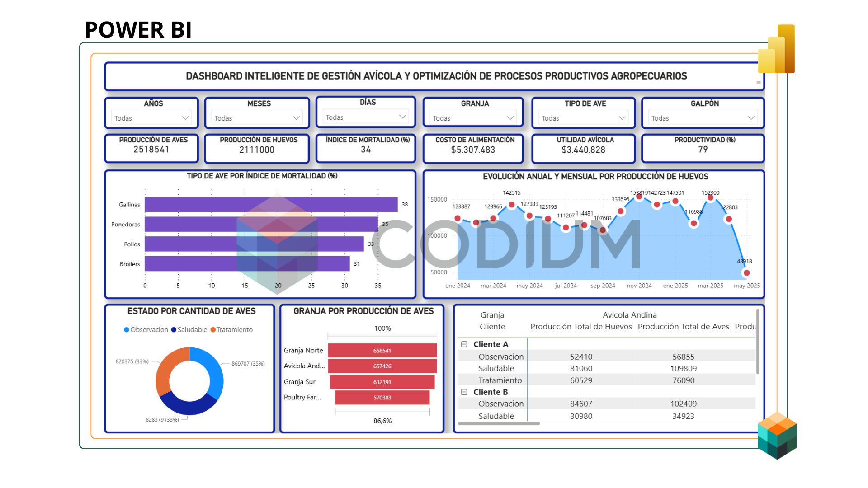Click the Saludable row under Cliente B

click(606, 416)
